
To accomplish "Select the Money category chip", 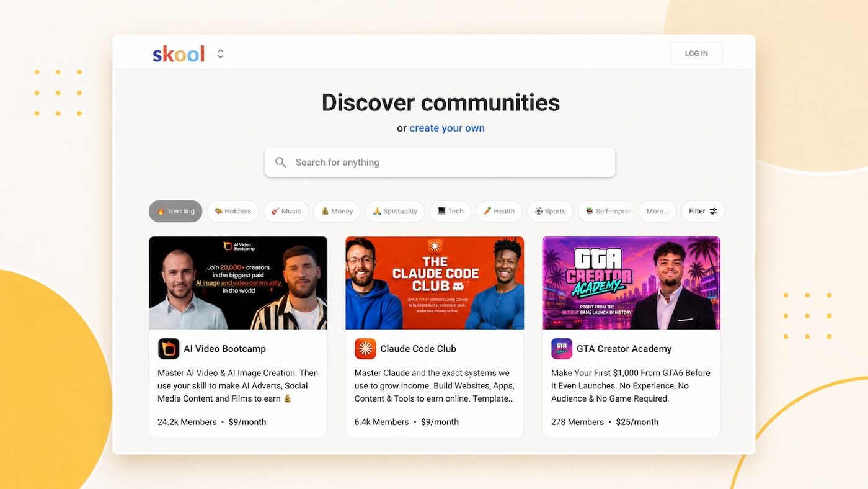I will tap(337, 211).
